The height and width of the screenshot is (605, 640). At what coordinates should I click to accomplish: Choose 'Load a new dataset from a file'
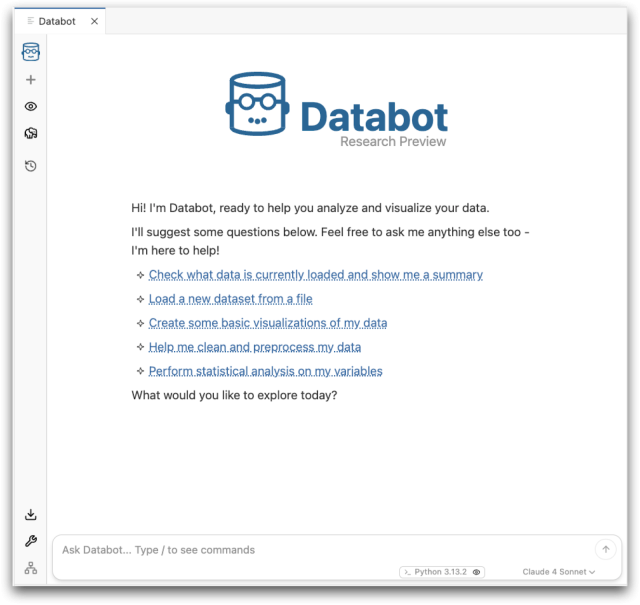(x=231, y=299)
